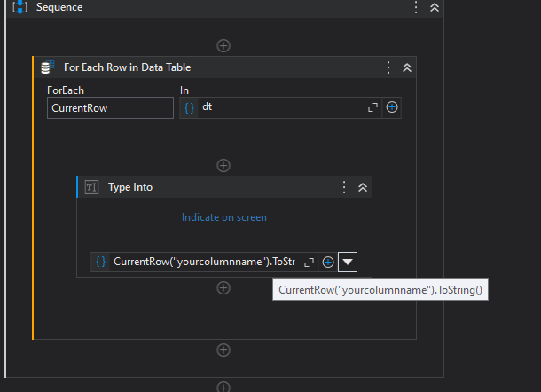Click the Sequence activity icon

pyautogui.click(x=20, y=7)
